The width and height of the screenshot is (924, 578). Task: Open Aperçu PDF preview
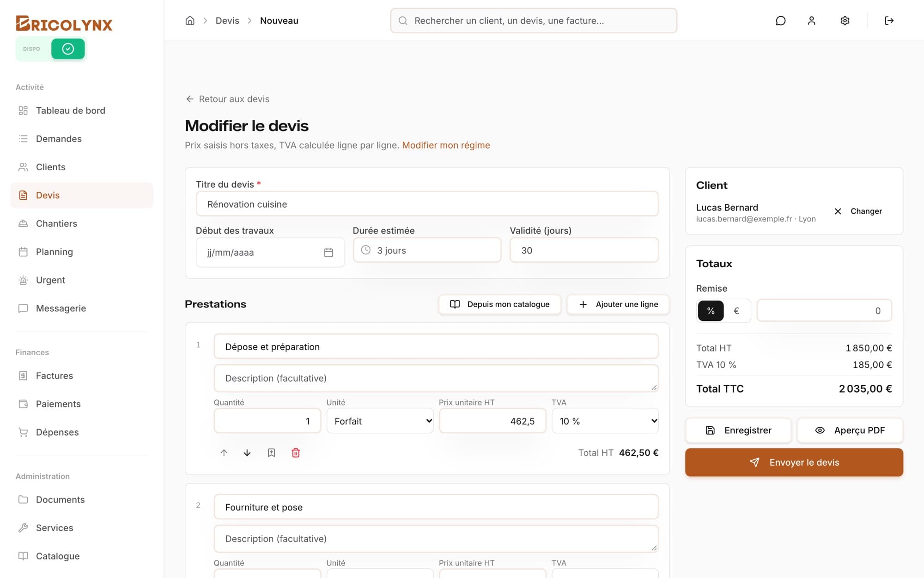tap(850, 430)
